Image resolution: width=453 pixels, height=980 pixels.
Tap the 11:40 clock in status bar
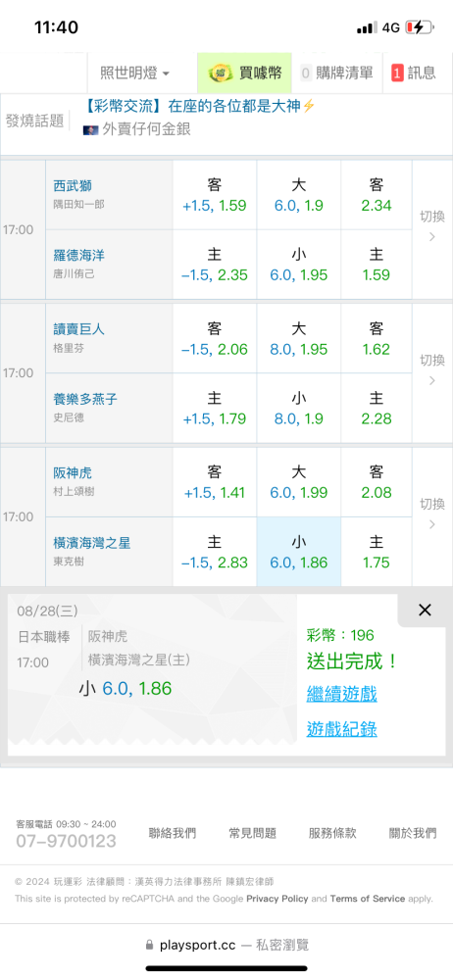tap(56, 27)
